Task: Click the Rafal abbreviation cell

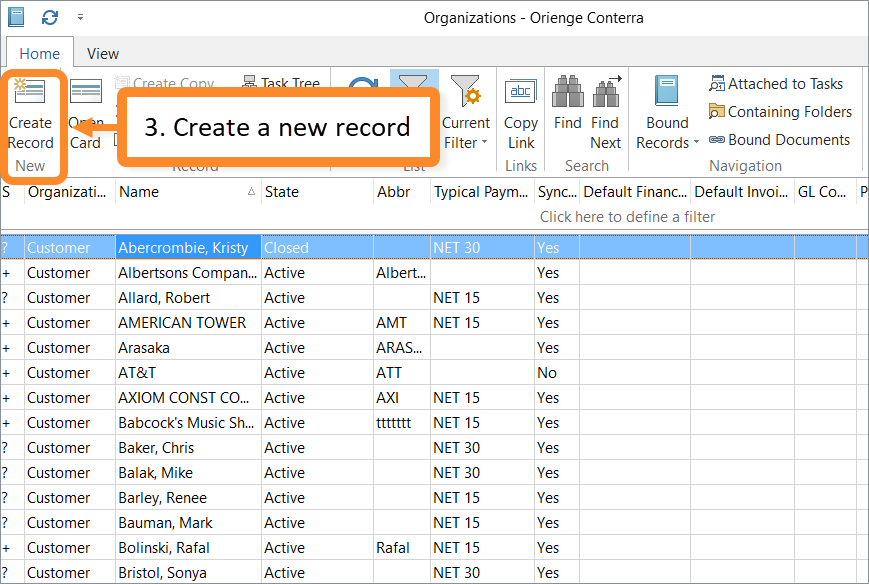Action: pos(402,547)
